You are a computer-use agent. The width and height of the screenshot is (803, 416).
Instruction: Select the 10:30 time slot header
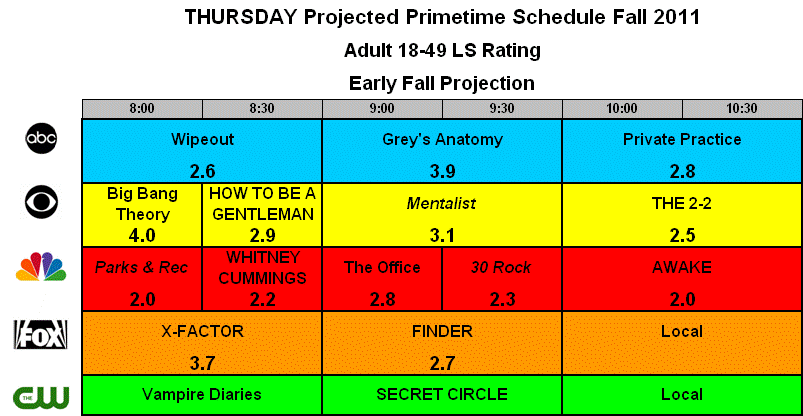(x=742, y=109)
